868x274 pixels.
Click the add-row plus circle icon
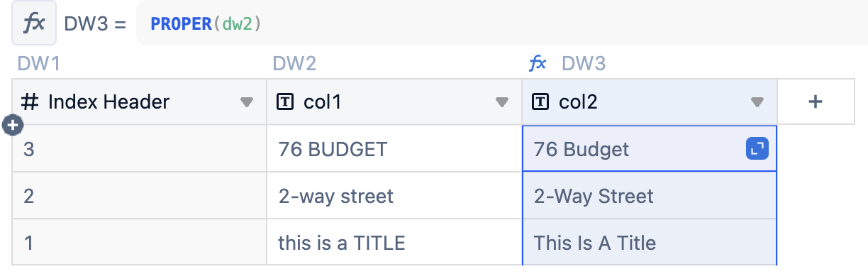[13, 126]
